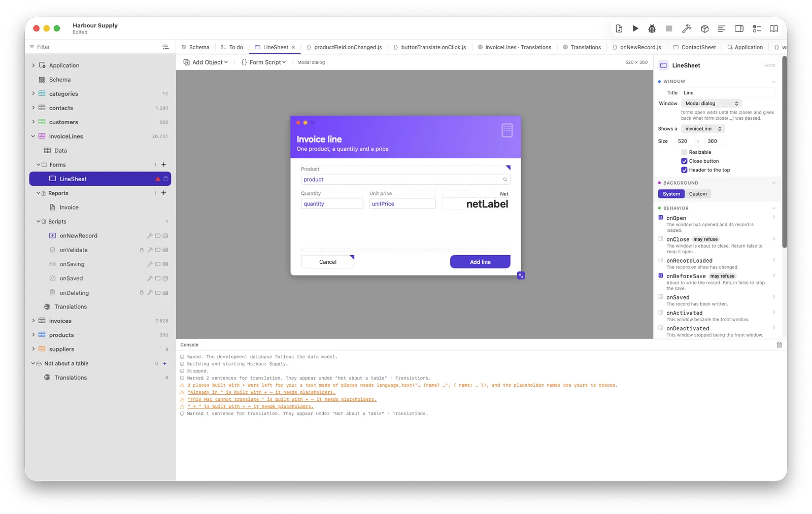Uncheck the Close button checkbox

[x=684, y=161]
